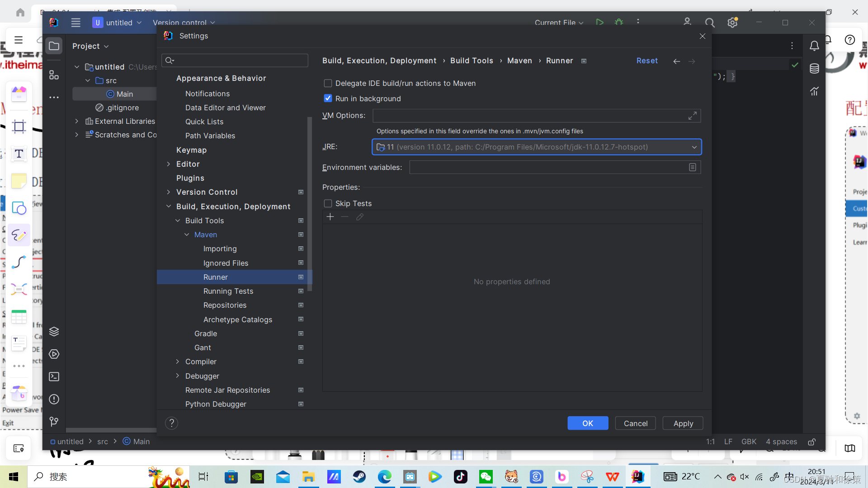Open the Git tool window icon
The image size is (868, 488).
54,422
